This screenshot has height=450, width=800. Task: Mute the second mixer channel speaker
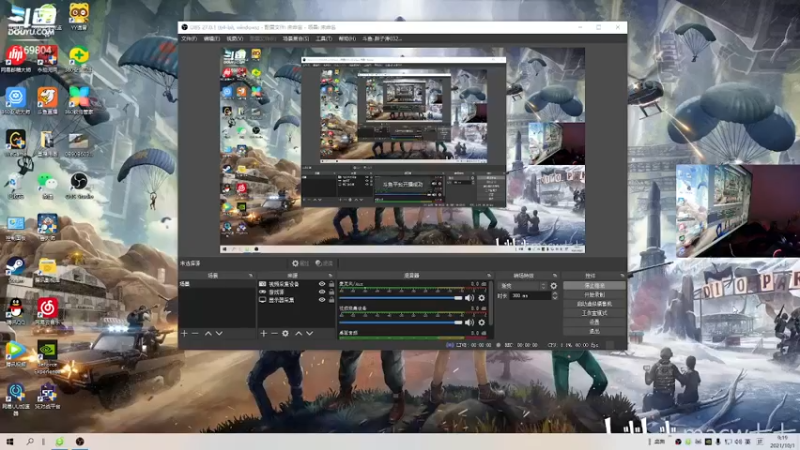pos(469,322)
